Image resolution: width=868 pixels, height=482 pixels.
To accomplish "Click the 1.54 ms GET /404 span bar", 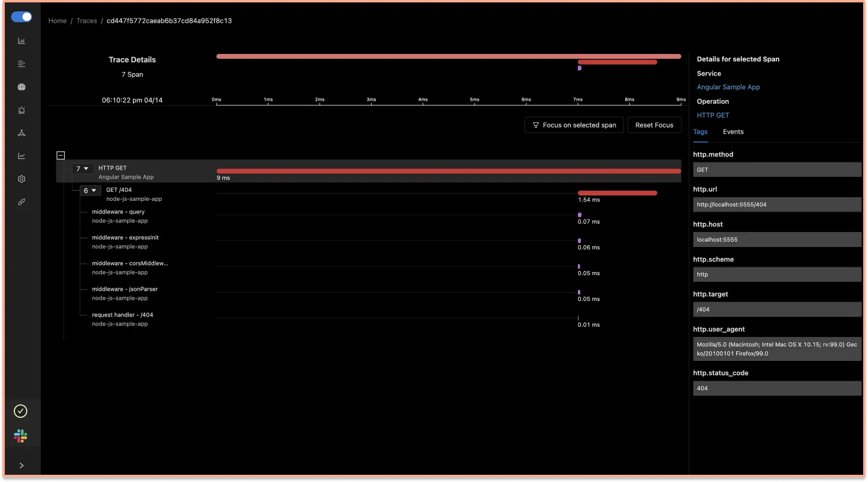I will (617, 193).
